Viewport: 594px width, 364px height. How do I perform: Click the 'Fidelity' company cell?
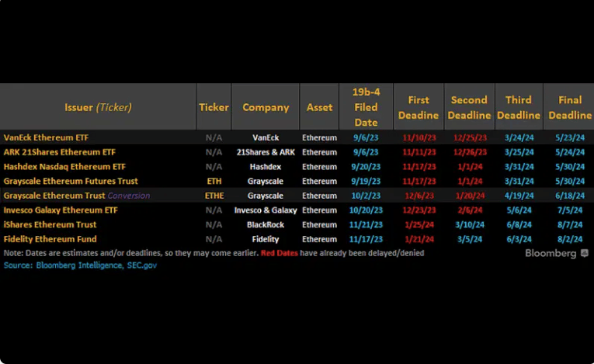[266, 239]
